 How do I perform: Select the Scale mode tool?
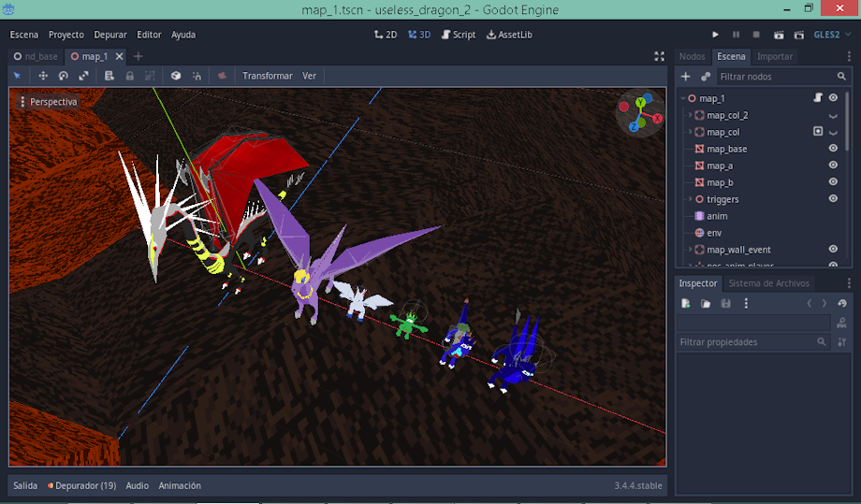coord(84,76)
